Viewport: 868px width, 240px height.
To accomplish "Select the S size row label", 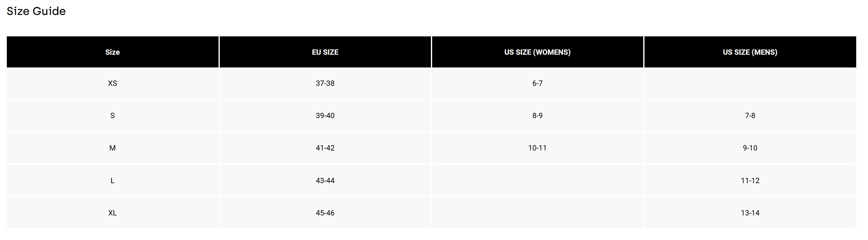I will (x=113, y=115).
